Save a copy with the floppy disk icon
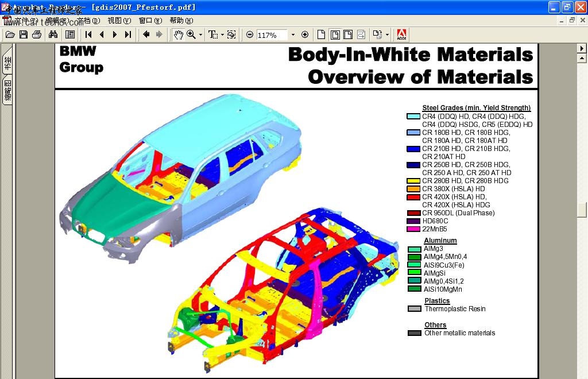Image resolution: width=588 pixels, height=379 pixels. (x=24, y=35)
